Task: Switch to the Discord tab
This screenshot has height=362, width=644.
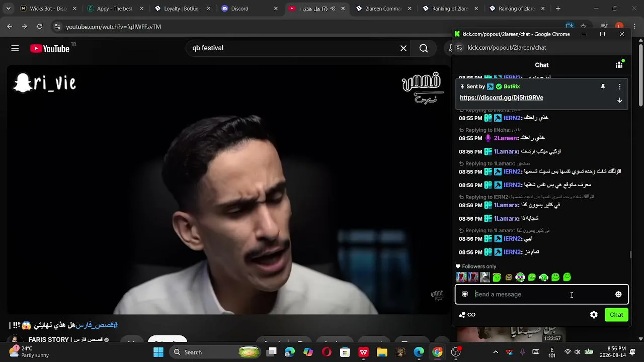Action: coord(250,9)
